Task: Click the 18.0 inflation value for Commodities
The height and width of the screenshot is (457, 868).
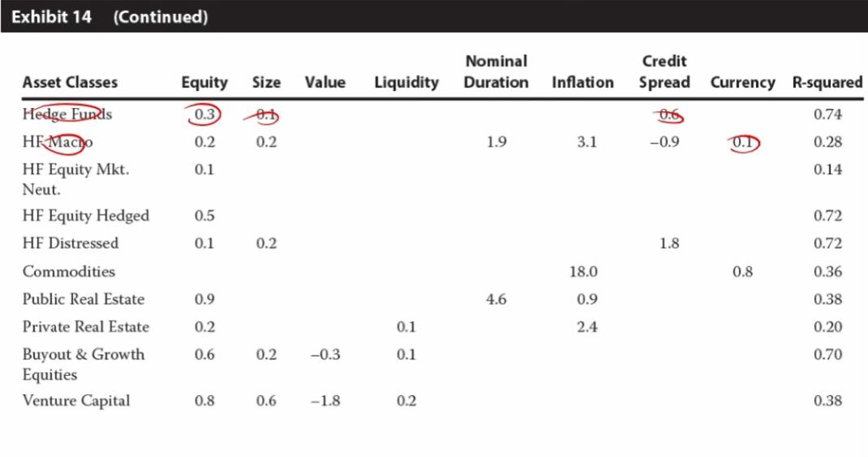Action: [583, 271]
